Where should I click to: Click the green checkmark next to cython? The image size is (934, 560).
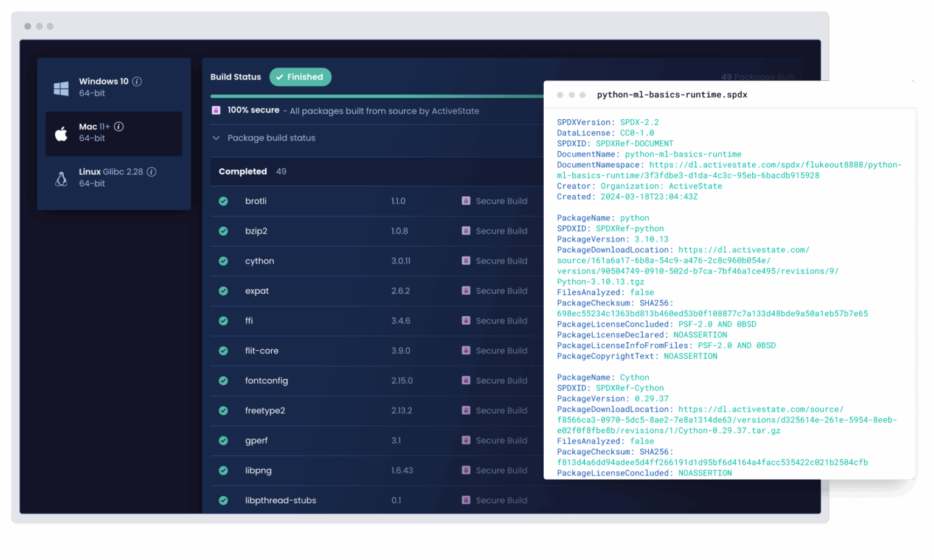pyautogui.click(x=223, y=261)
